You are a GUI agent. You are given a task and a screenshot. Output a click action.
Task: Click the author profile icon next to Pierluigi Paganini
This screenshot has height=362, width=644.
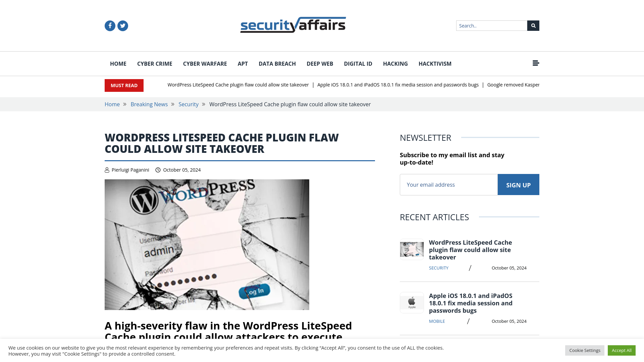pyautogui.click(x=107, y=170)
